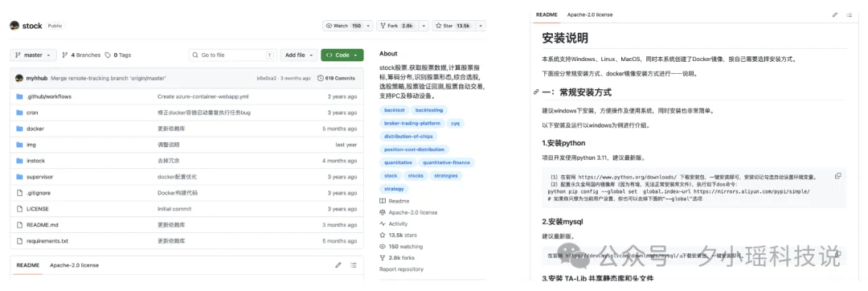Open commit message Create azure-container-webapp.yml
Screen dimensions: 868x291
pyautogui.click(x=203, y=96)
